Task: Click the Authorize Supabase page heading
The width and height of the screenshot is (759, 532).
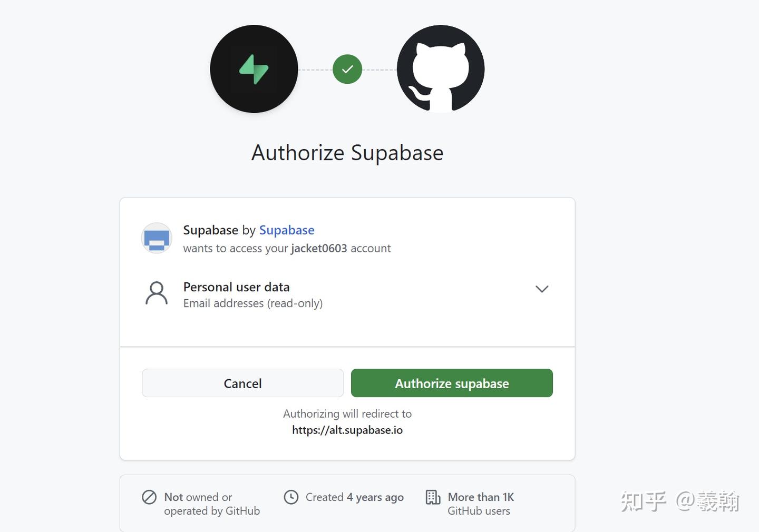Action: pyautogui.click(x=347, y=153)
